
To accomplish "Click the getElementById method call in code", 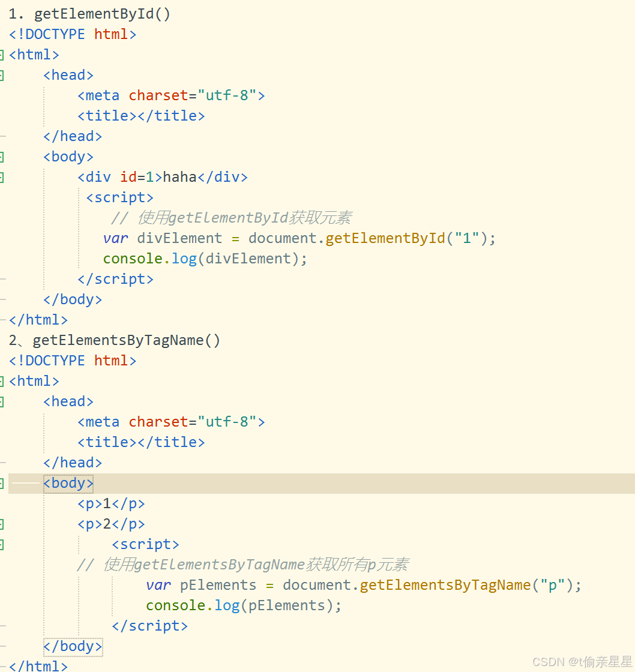I will (385, 238).
